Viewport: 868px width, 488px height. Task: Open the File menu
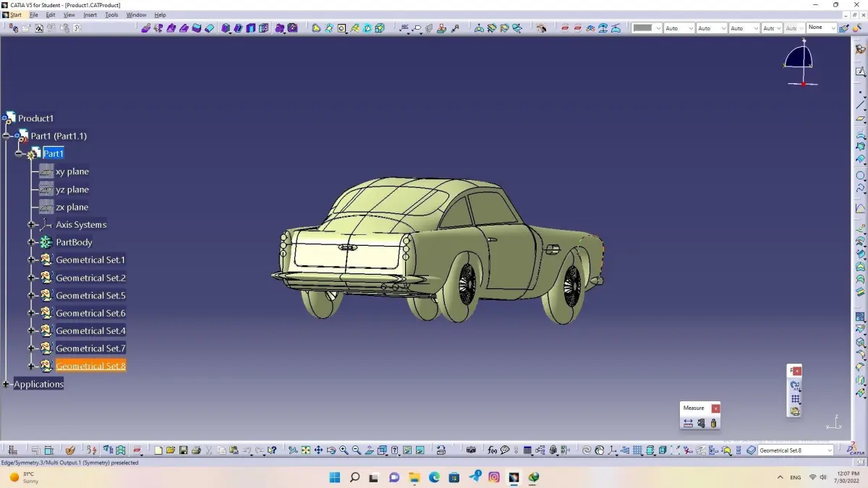click(x=33, y=14)
